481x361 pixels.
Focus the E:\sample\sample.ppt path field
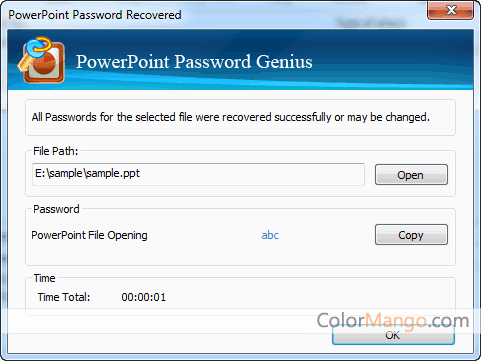[198, 174]
